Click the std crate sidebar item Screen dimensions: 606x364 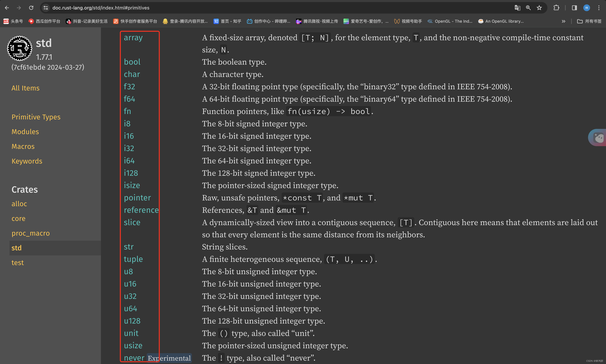tap(16, 248)
